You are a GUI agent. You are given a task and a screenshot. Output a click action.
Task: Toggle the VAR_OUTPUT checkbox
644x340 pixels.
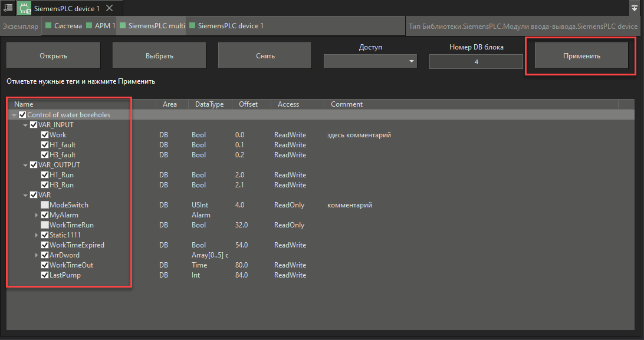(34, 165)
